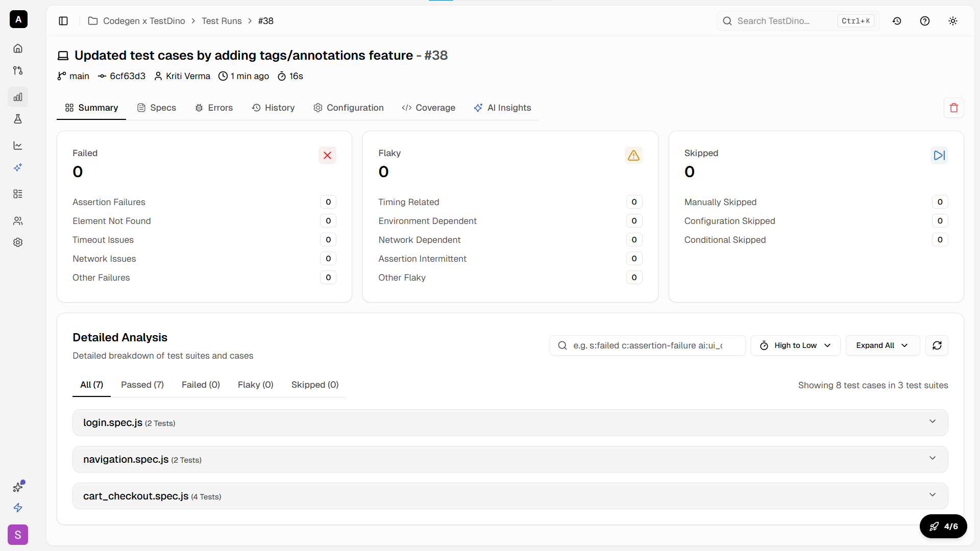Open the analytics line chart sidebar icon
980x551 pixels.
pos(18,145)
